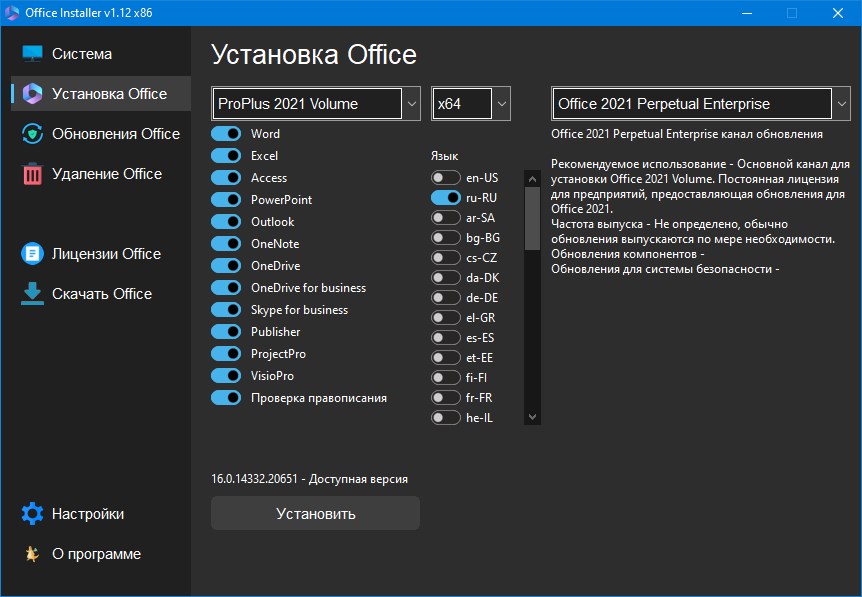Viewport: 862px width, 597px height.
Task: Open Лицензии Office using its license icon
Action: point(32,253)
